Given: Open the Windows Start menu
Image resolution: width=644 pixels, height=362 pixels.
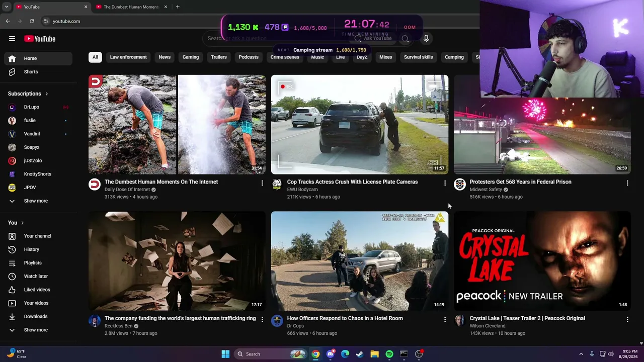Looking at the screenshot, I should pyautogui.click(x=225, y=354).
